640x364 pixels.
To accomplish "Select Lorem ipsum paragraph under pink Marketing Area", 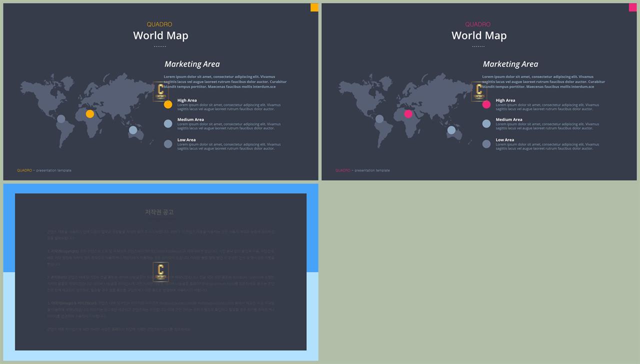I will (543, 81).
